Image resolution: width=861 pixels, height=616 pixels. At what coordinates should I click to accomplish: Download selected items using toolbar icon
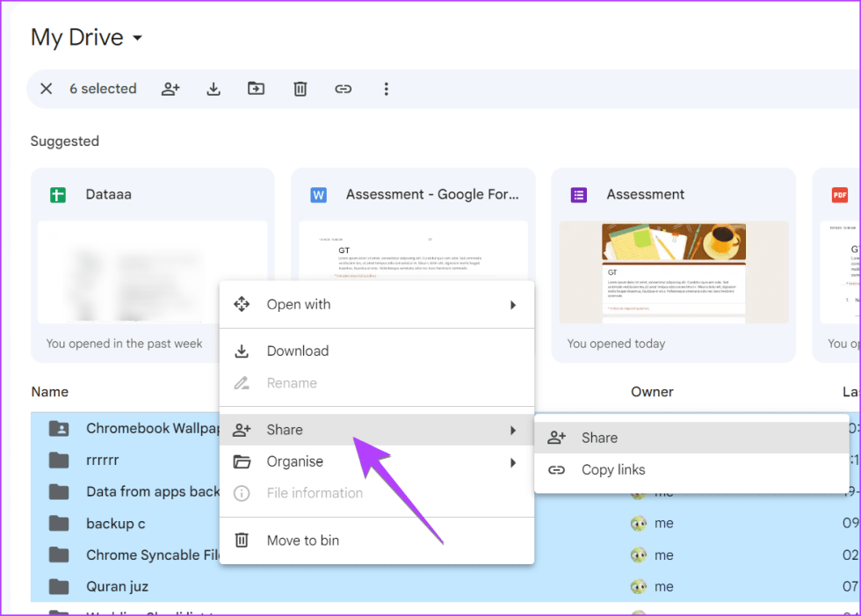coord(213,89)
